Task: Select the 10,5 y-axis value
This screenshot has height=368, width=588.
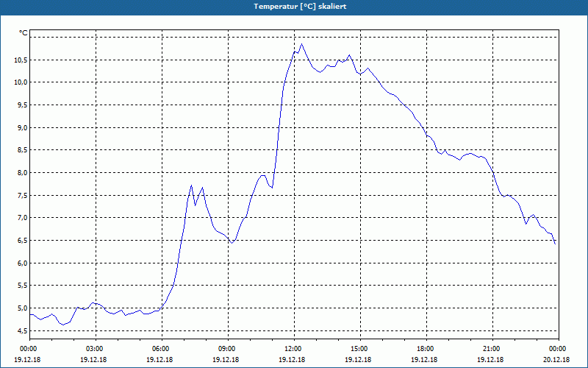Action: tap(21, 60)
